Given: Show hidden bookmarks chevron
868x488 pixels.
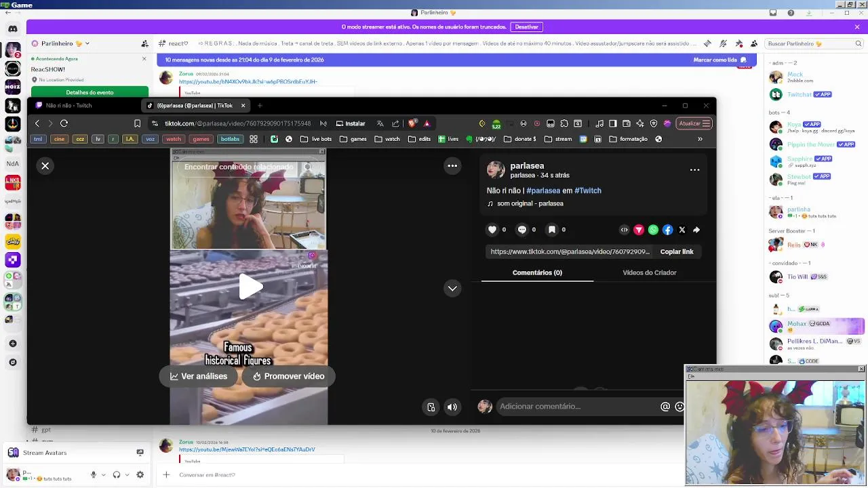Looking at the screenshot, I should click(x=700, y=139).
